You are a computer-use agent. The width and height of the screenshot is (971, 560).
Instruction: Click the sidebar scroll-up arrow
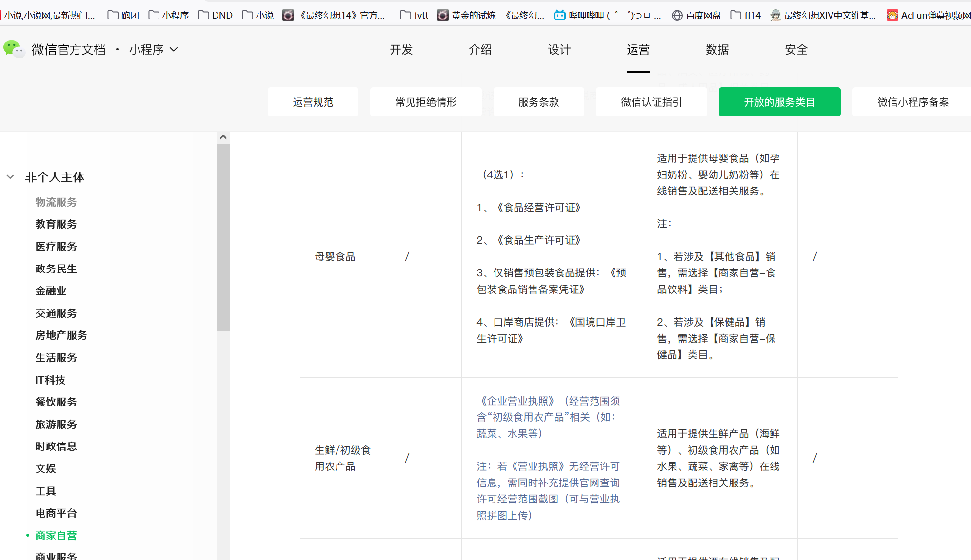click(223, 137)
